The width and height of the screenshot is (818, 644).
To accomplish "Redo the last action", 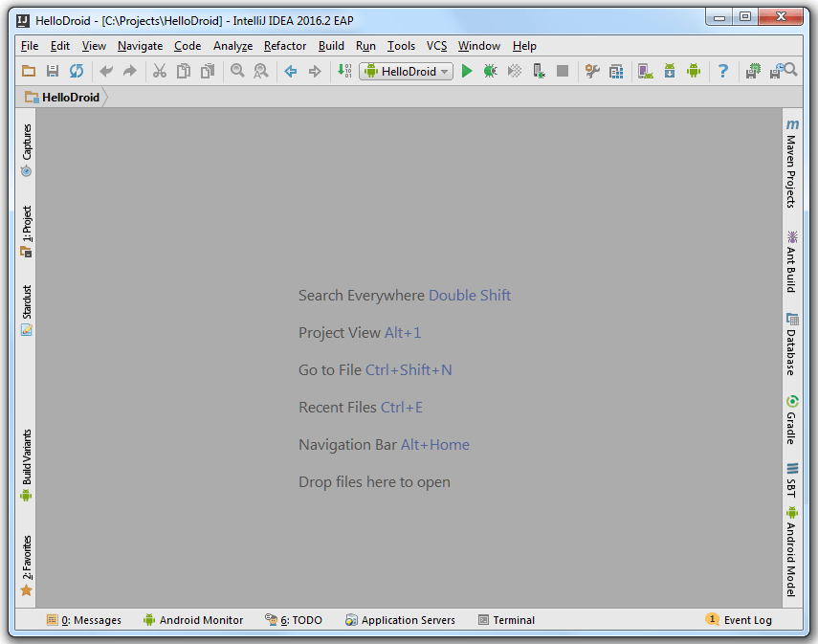I will coord(129,71).
